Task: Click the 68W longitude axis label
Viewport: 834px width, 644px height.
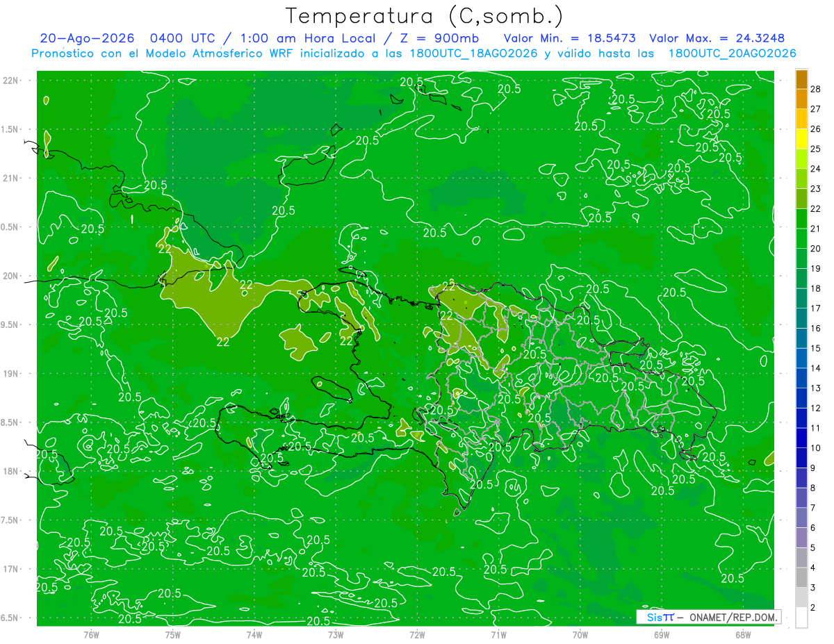Action: coord(743,635)
